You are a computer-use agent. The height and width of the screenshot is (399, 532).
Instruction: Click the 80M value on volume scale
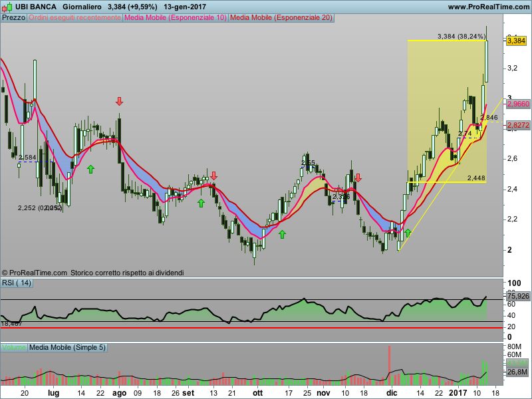(514, 346)
